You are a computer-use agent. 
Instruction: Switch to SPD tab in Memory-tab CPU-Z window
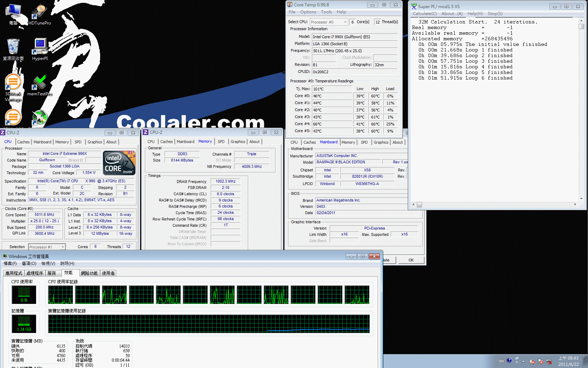[221, 142]
